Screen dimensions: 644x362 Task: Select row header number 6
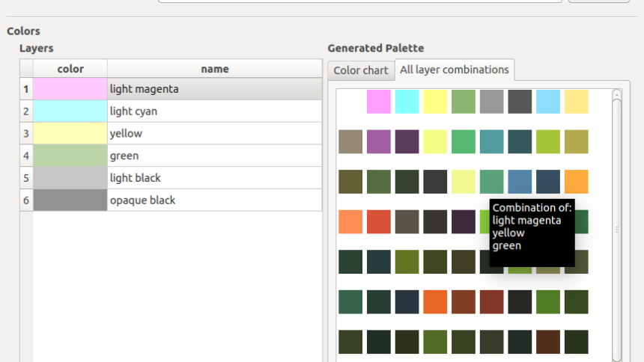click(x=26, y=200)
